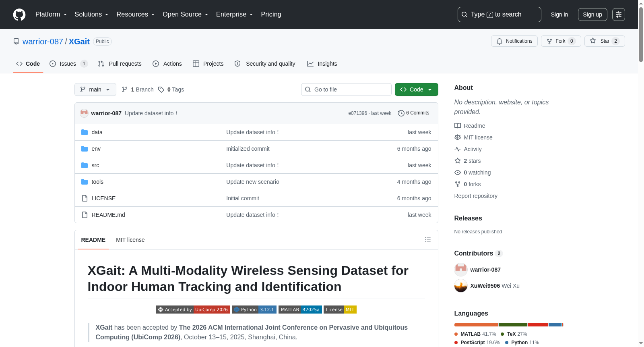Image resolution: width=644 pixels, height=347 pixels.
Task: Click the branch icon beside 1 Branch
Action: (x=125, y=89)
